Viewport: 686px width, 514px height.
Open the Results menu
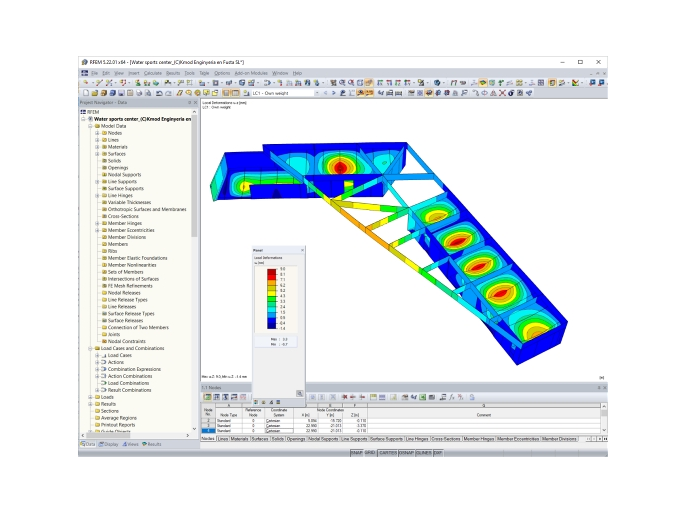(x=173, y=73)
